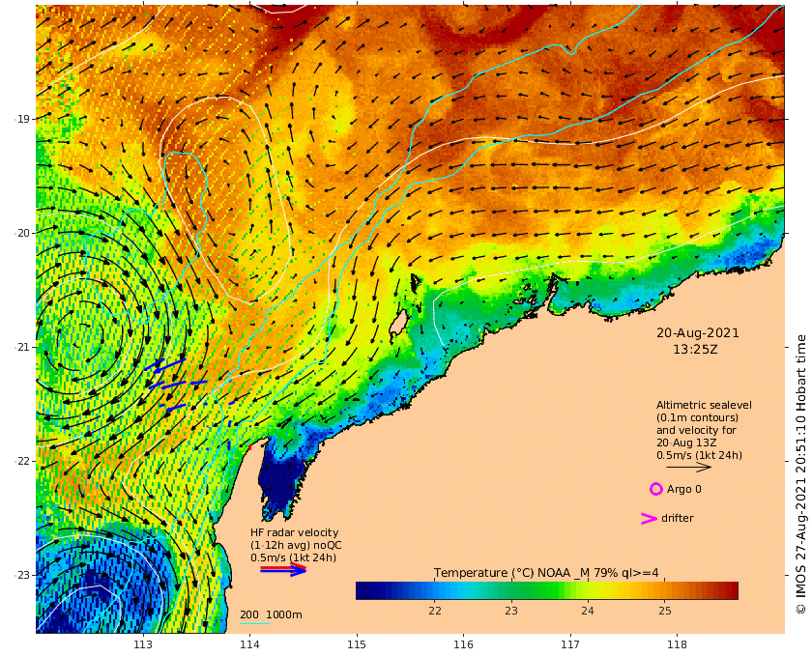Click the latitude axis label -23

(x=22, y=575)
